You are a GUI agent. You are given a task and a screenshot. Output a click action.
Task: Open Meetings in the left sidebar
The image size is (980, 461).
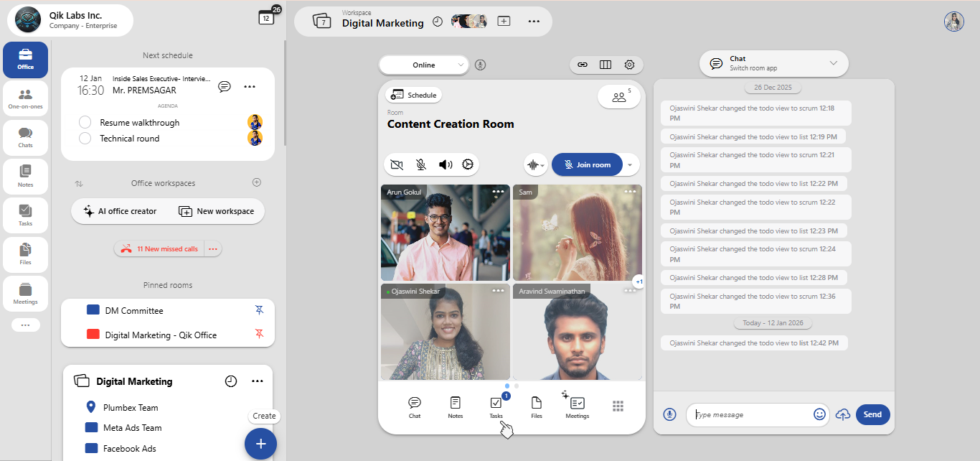[25, 294]
